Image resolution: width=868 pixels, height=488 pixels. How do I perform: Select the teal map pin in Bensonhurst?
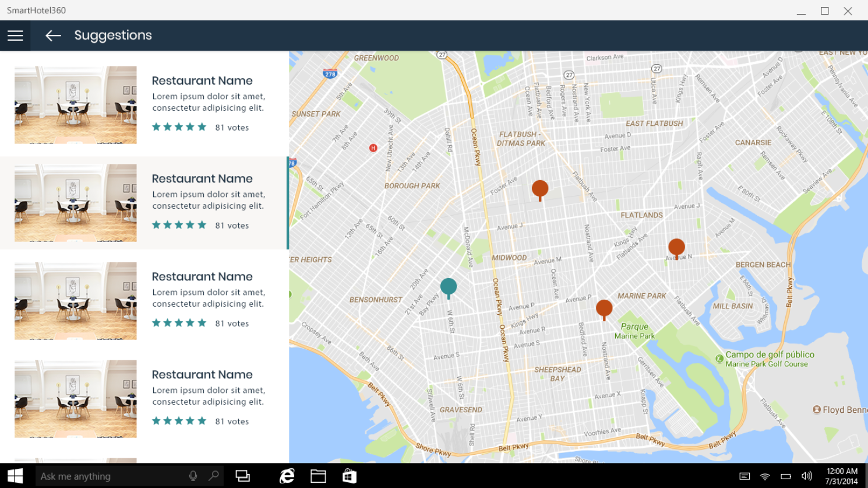(449, 288)
